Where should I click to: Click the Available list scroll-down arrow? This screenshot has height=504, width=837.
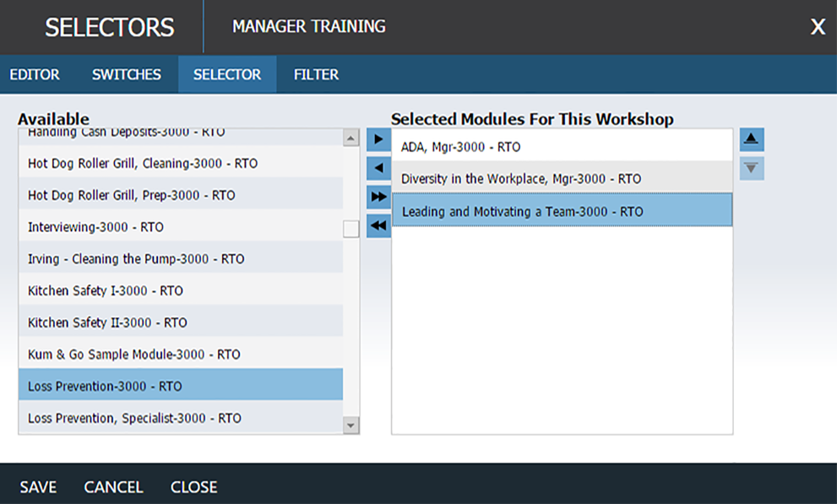[351, 425]
